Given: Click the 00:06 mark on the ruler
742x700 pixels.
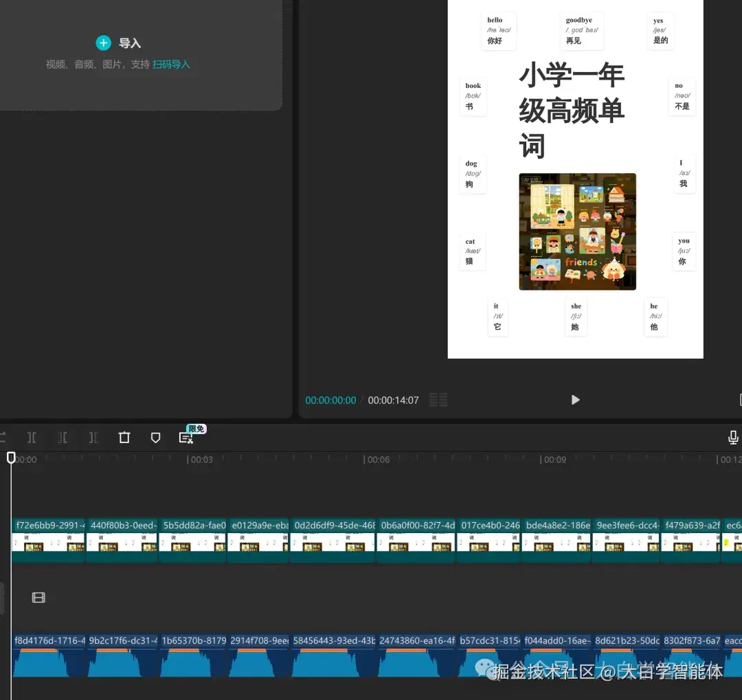Looking at the screenshot, I should [x=379, y=460].
